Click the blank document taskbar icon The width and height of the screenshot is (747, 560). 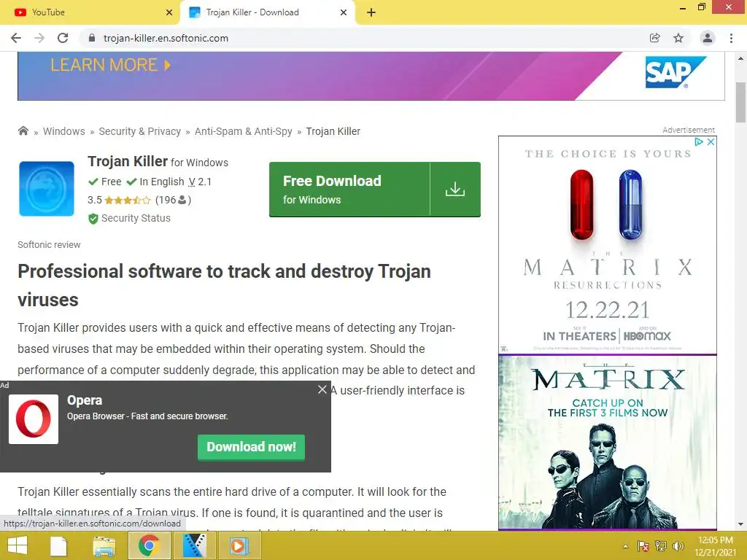[x=58, y=545]
